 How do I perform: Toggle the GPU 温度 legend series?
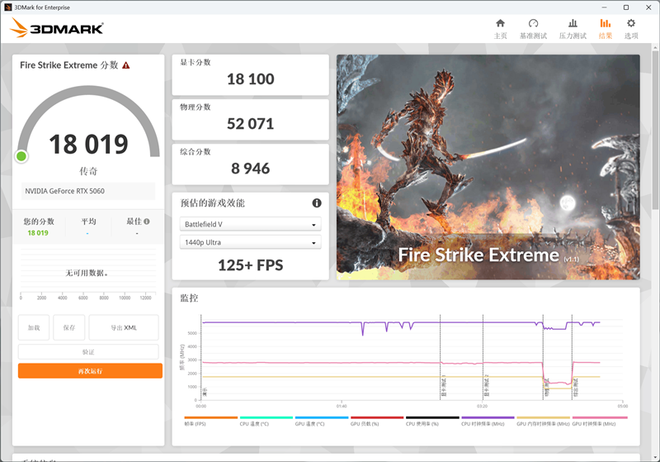coord(322,421)
